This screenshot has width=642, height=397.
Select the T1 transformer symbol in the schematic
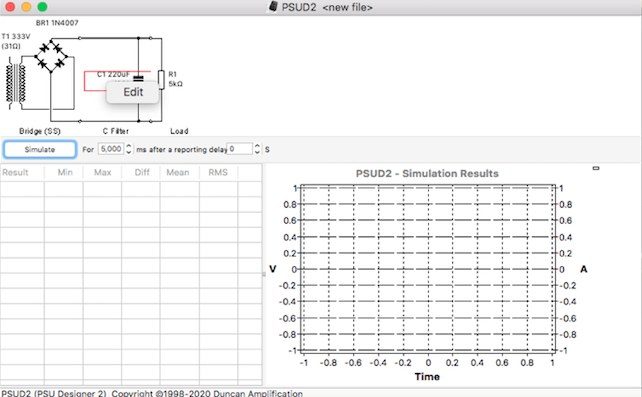16,84
